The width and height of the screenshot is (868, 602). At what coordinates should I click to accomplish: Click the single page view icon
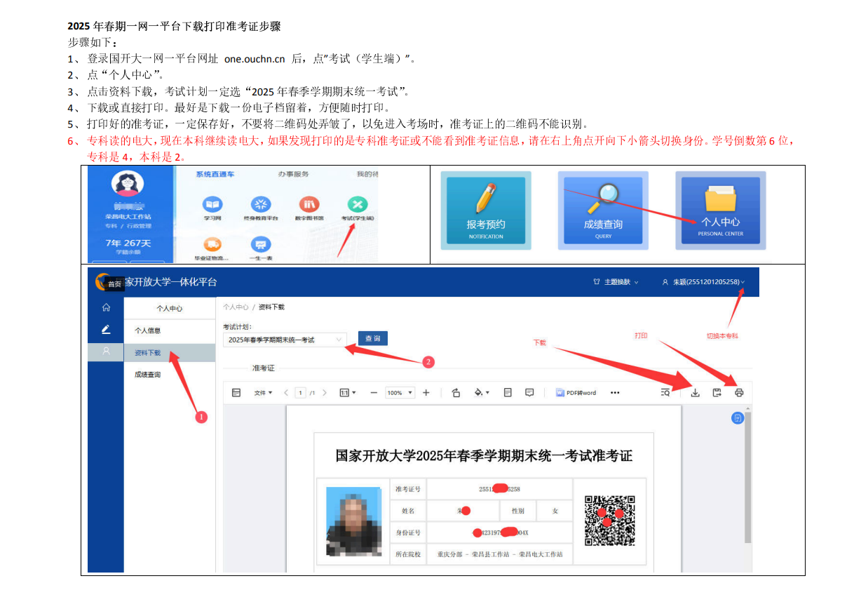[x=508, y=393]
